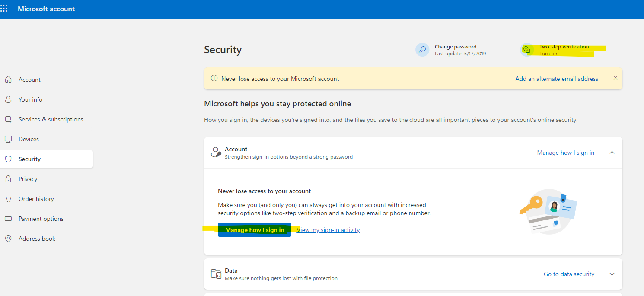Click the Change password key icon
The image size is (644, 296).
click(422, 50)
